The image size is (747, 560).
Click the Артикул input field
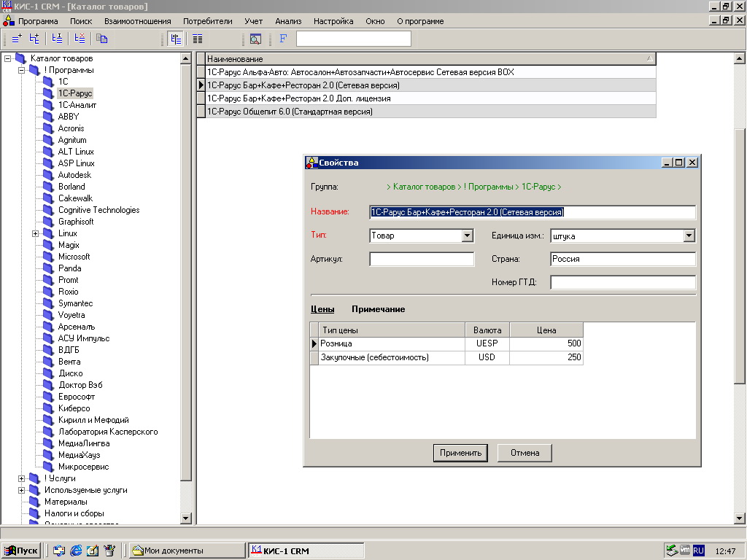point(422,259)
